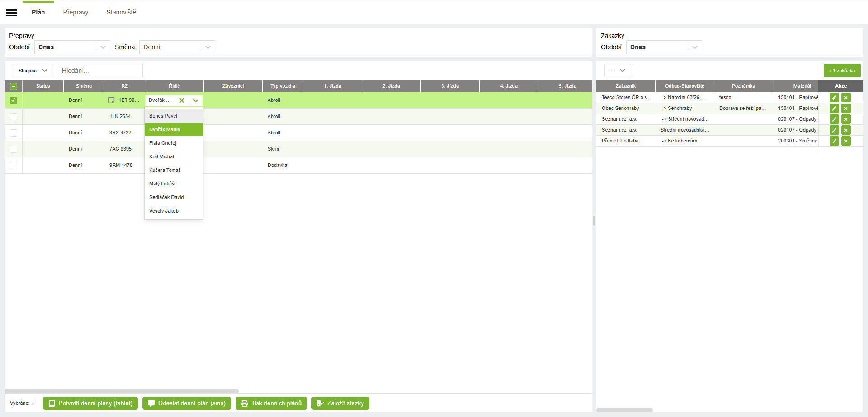Sort by the Poznámka column header
Viewport: 868px width, 417px height.
(743, 86)
